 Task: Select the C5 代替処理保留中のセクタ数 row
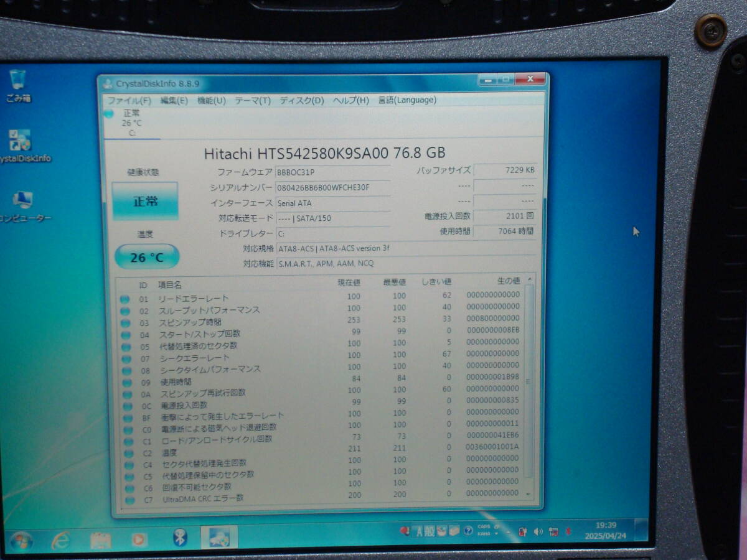click(324, 474)
